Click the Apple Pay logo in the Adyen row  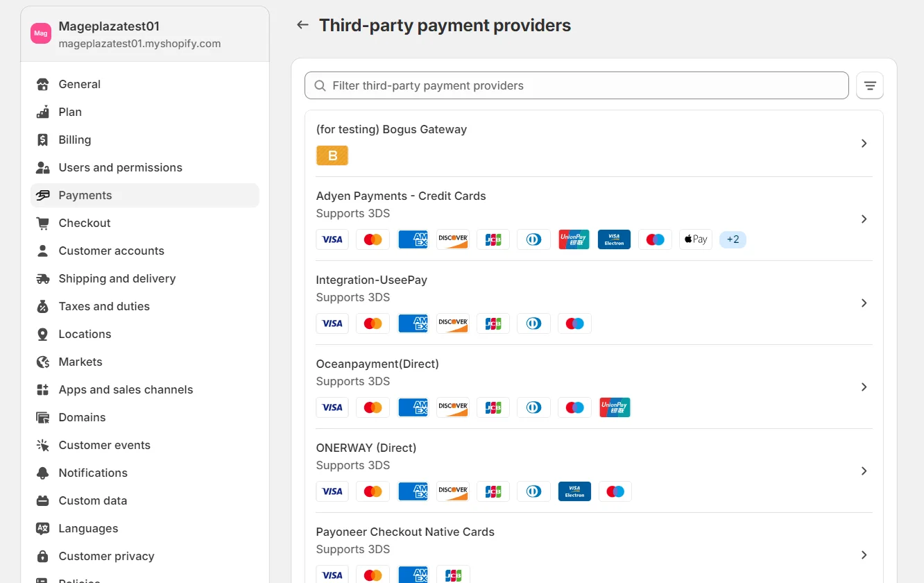pyautogui.click(x=695, y=239)
